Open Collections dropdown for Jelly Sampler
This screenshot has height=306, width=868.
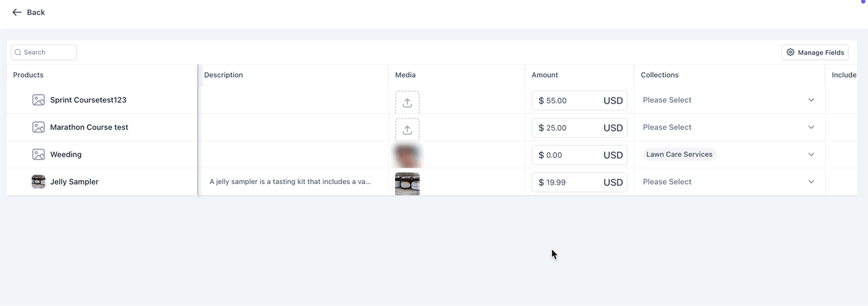(729, 182)
